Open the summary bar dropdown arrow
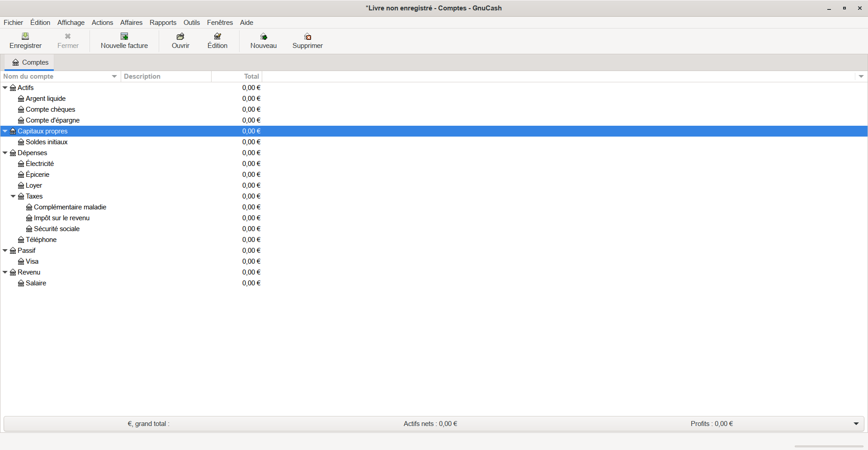Viewport: 868px width, 450px height. [856, 424]
